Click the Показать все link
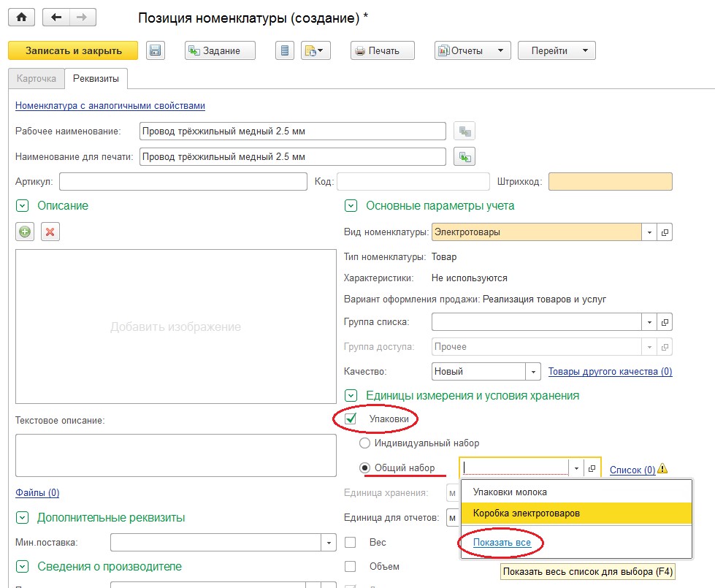 coord(500,542)
